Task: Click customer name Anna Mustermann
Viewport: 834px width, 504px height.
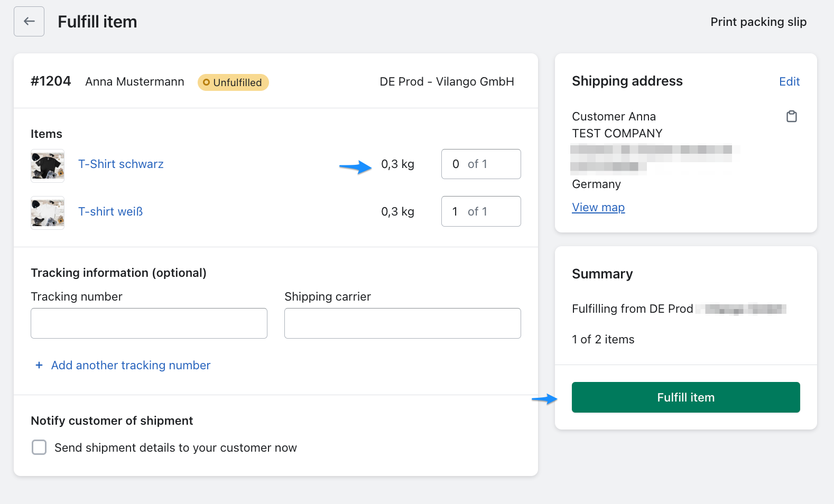Action: pyautogui.click(x=135, y=82)
